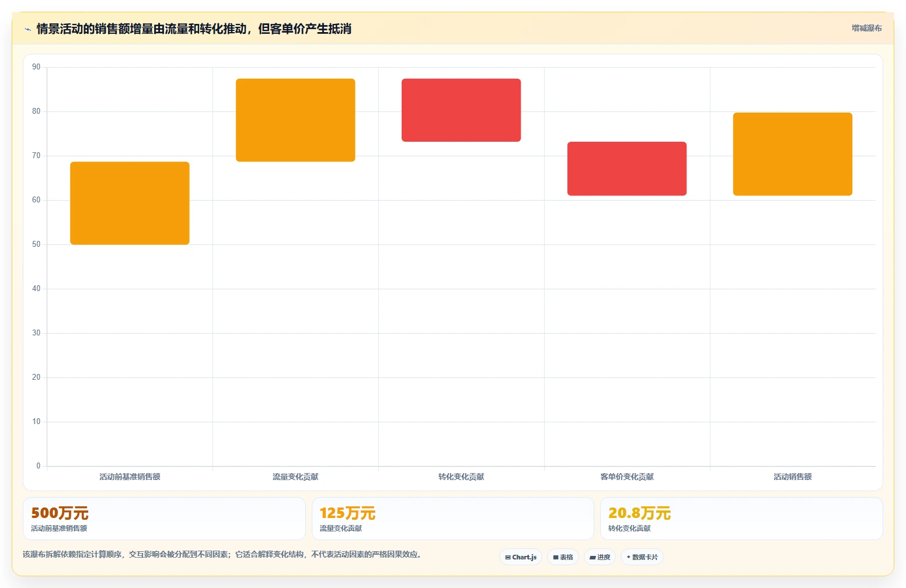Viewport: 906px width, 588px height.
Task: Click the y-axis tick label 50
Action: [x=36, y=244]
